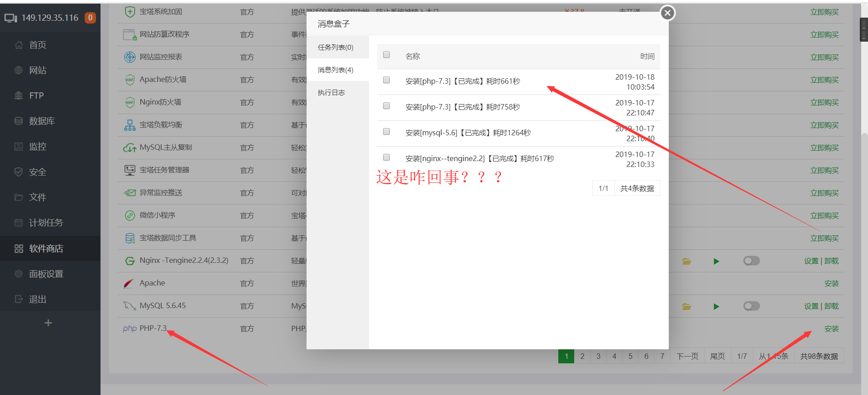Click 立即购买 for 宝塔数据同步工具 row

[825, 238]
